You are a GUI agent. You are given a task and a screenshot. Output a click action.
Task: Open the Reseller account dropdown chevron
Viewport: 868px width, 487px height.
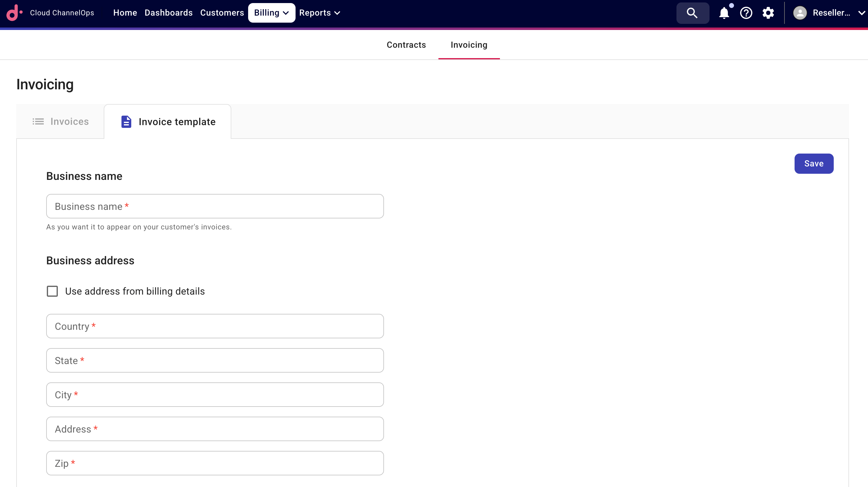(861, 13)
